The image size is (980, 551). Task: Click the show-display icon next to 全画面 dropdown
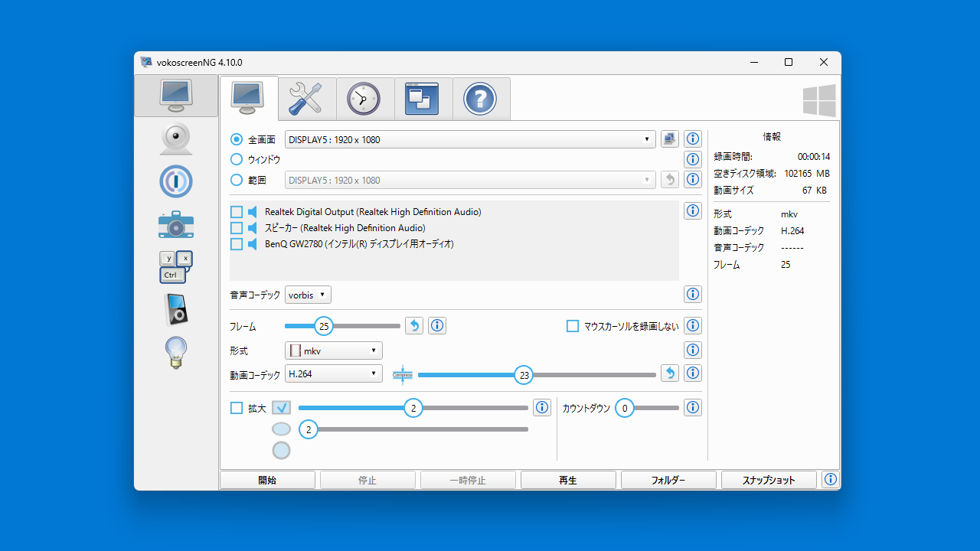(670, 139)
